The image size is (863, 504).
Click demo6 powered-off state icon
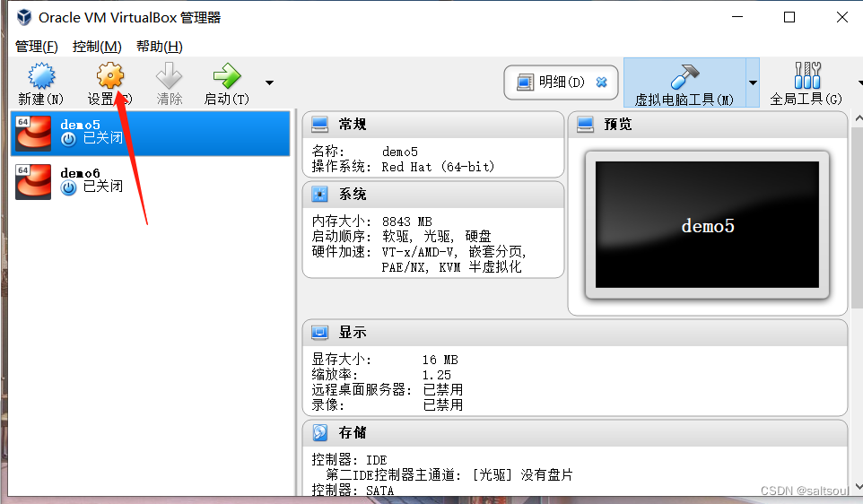(x=68, y=188)
